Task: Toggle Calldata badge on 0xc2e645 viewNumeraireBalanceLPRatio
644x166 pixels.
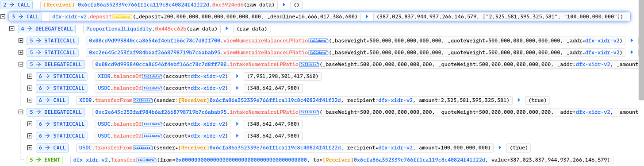Action: point(318,52)
